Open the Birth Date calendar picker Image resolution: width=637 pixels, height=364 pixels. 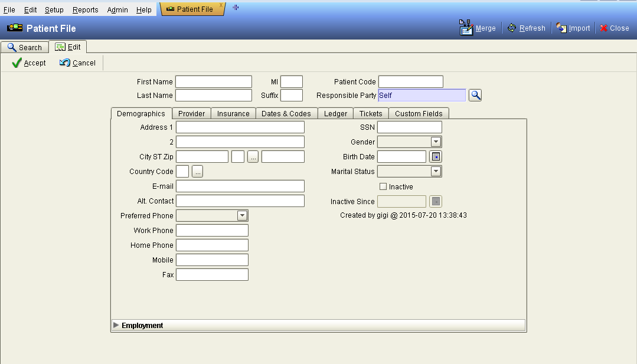pyautogui.click(x=435, y=156)
